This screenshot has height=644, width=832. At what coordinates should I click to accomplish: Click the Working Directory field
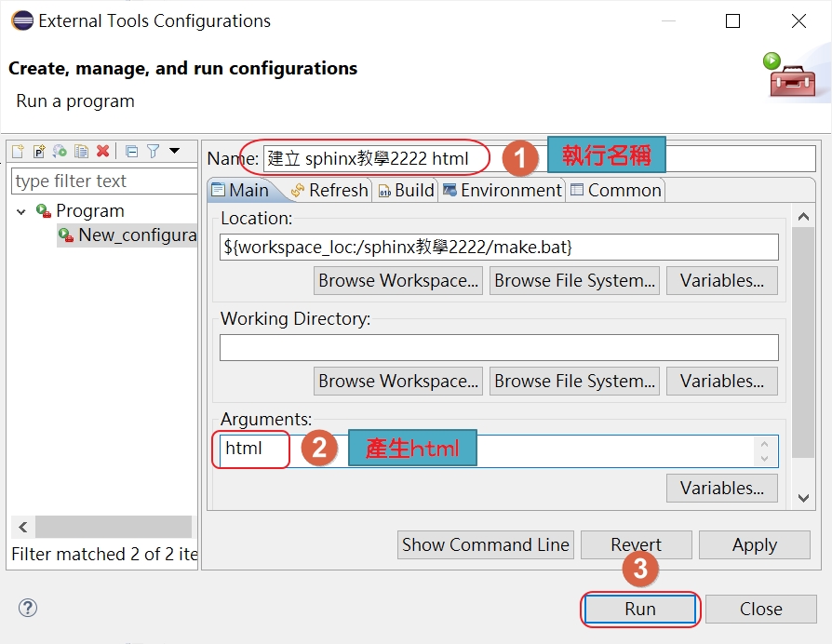click(x=499, y=347)
